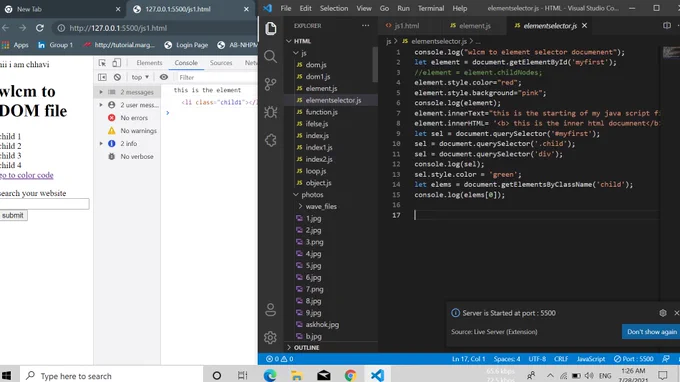Click the submit button on the web page
This screenshot has height=382, width=680.
point(13,215)
